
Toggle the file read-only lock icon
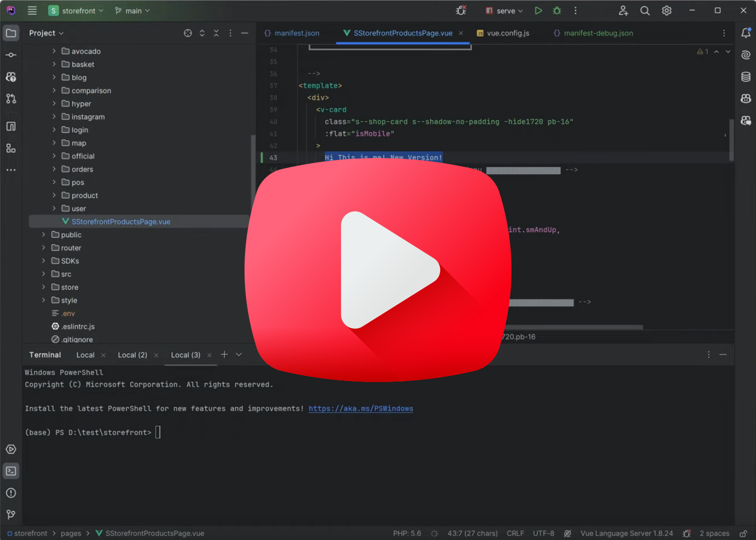pos(743,533)
